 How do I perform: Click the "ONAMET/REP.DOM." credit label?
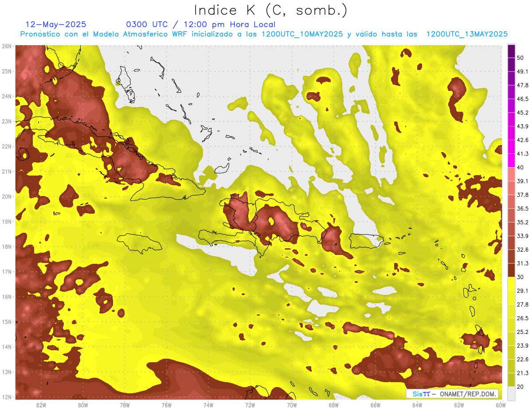point(468,394)
